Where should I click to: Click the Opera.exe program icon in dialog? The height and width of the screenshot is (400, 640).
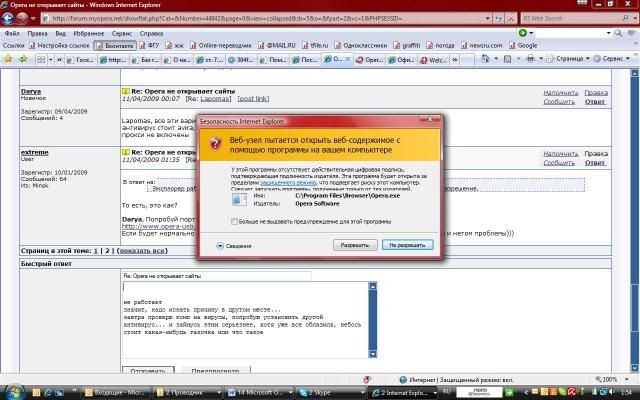(239, 200)
